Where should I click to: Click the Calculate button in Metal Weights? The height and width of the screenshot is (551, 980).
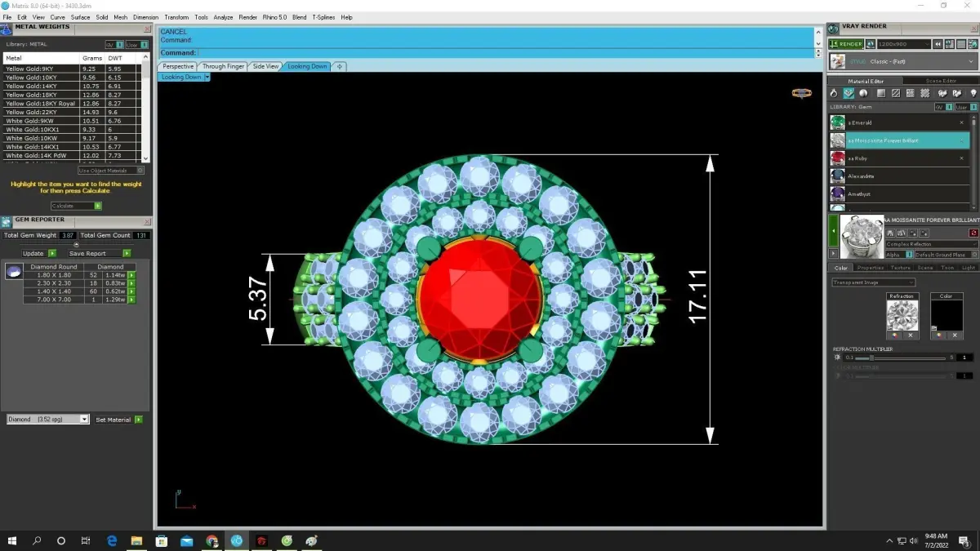pos(77,206)
